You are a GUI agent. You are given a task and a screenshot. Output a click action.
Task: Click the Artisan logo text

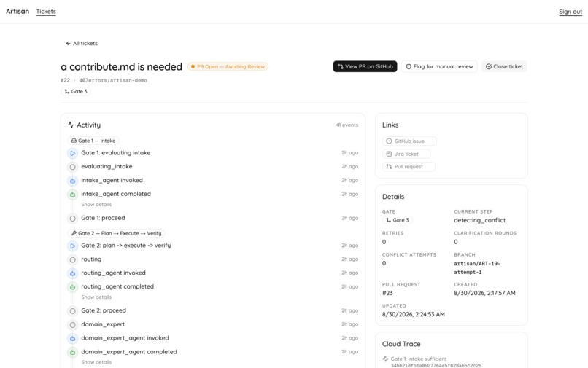pyautogui.click(x=18, y=11)
